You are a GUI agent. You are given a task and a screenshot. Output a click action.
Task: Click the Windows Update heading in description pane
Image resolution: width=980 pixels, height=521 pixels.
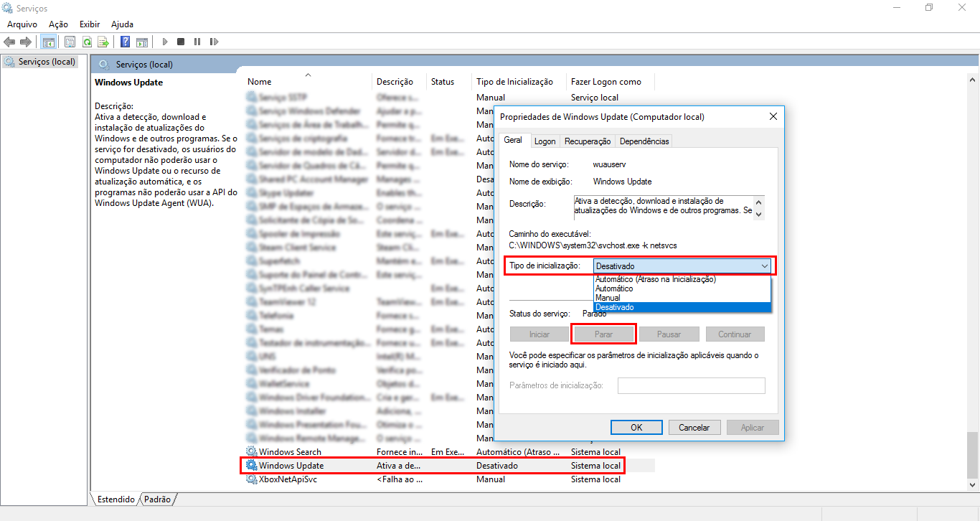pos(128,82)
